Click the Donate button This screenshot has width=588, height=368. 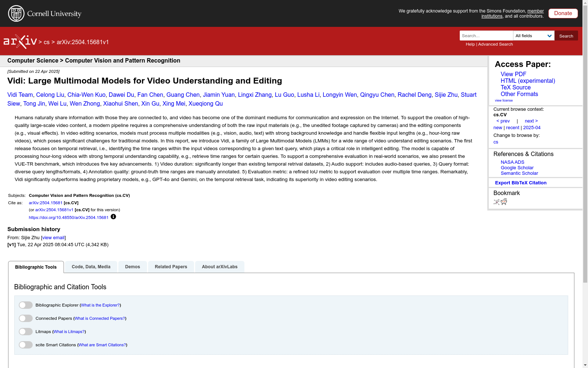pyautogui.click(x=563, y=13)
